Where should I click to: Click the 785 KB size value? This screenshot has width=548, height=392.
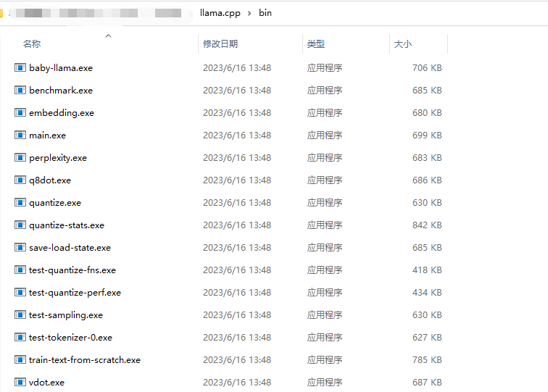click(427, 360)
